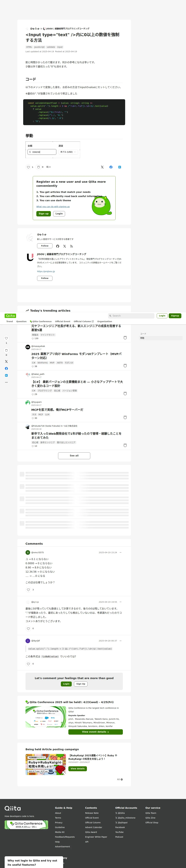The image size is (186, 868).
Task: Open the options menu on @ibyrjbf's comment
Action: pyautogui.click(x=121, y=641)
